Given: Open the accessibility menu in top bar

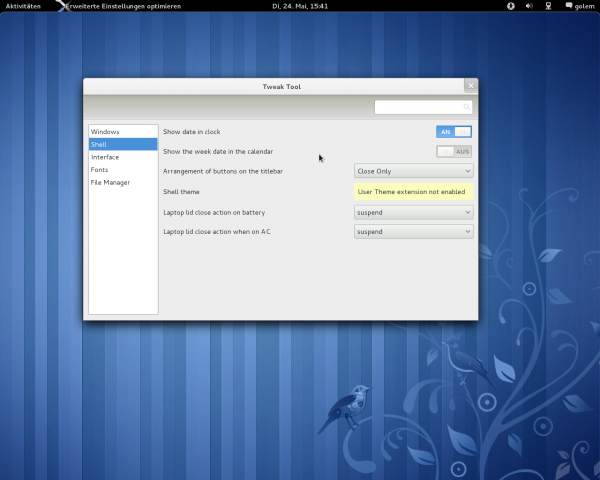Looking at the screenshot, I should pos(508,6).
